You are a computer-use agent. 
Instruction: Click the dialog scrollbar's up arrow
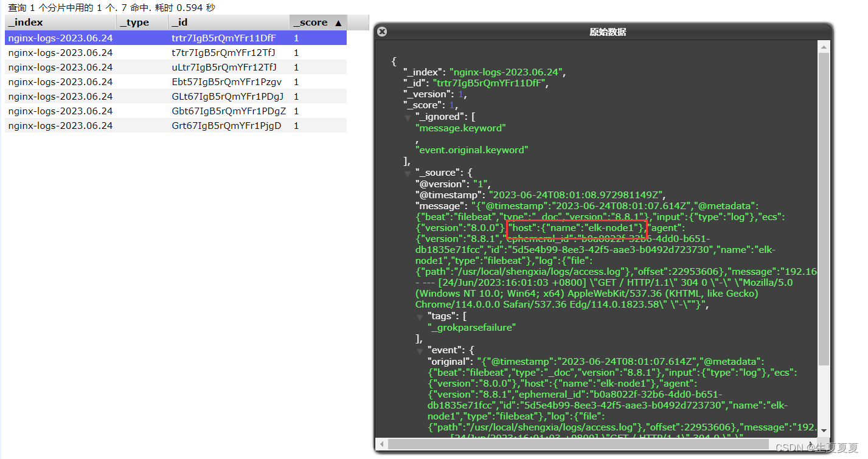(824, 47)
